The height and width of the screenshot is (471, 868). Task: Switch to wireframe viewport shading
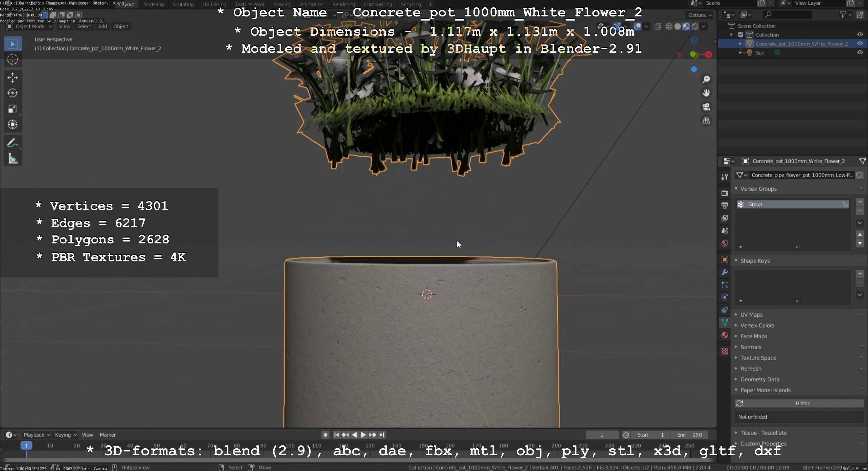669,27
